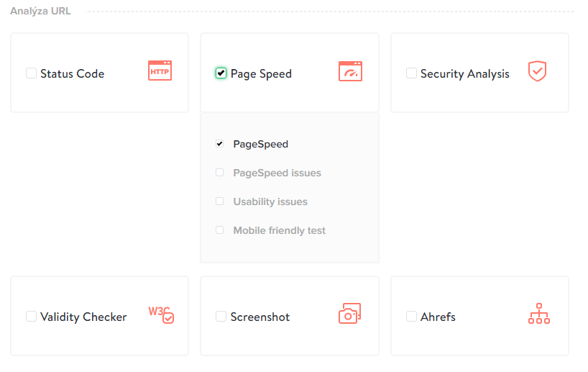Tick the Mobile friendly test checkbox
This screenshot has height=372, width=588.
coord(220,230)
